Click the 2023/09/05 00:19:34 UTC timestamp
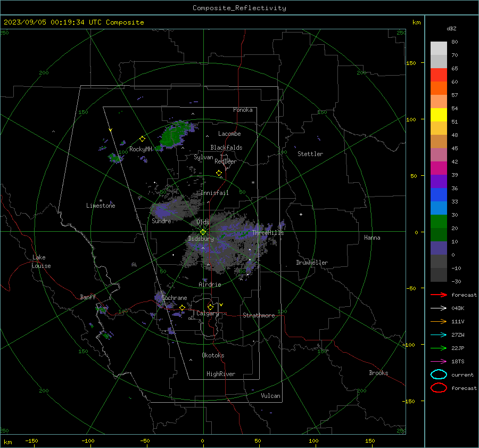Image resolution: width=479 pixels, height=448 pixels. [x=73, y=22]
